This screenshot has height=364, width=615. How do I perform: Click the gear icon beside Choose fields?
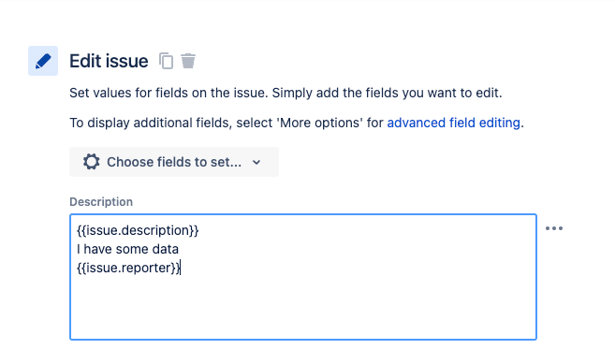(92, 162)
